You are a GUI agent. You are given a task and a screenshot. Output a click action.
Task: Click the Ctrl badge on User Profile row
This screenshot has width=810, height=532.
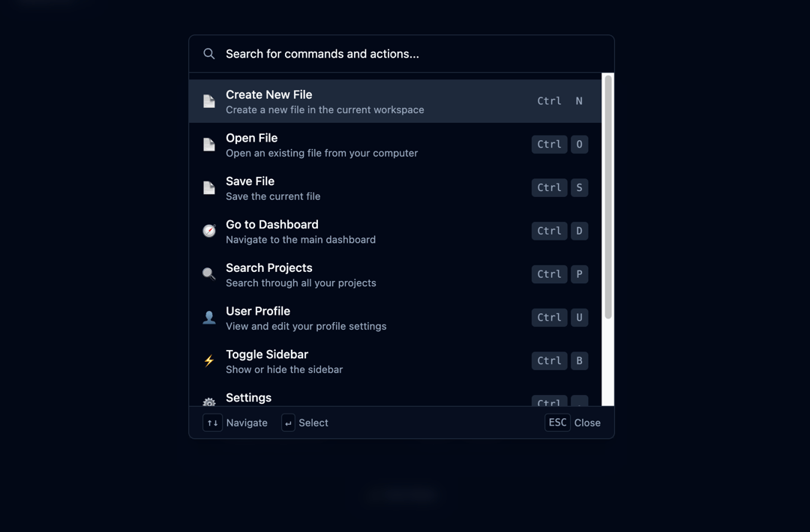(549, 318)
